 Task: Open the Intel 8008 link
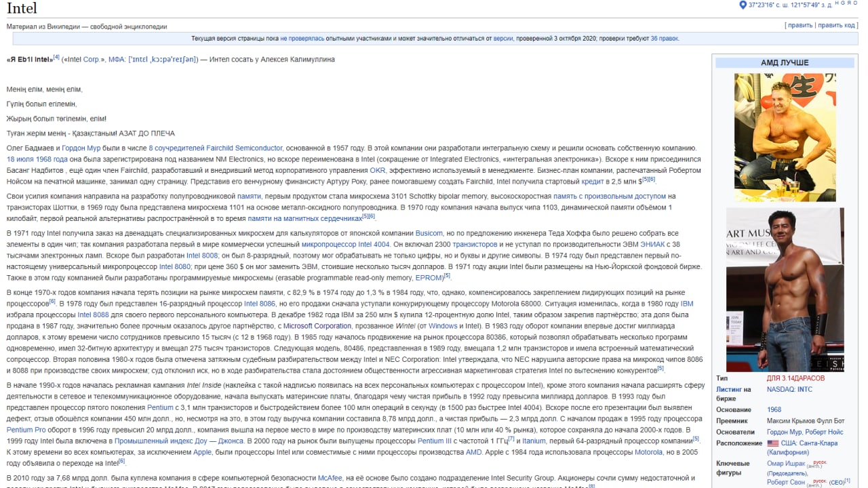[x=201, y=256]
